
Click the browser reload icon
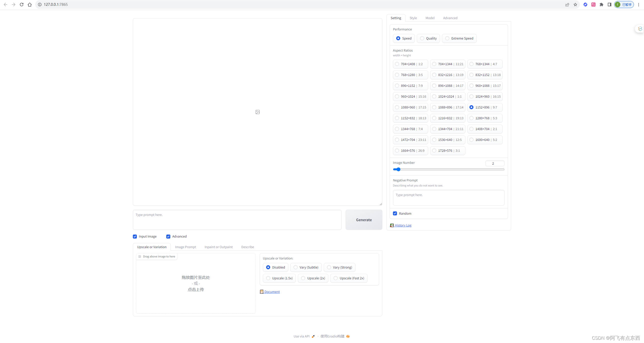[22, 5]
